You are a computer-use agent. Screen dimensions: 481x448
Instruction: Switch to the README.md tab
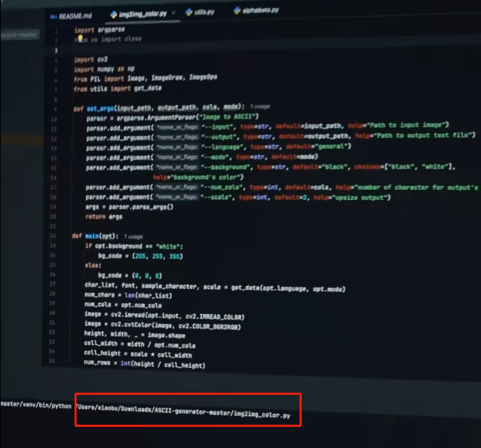75,16
